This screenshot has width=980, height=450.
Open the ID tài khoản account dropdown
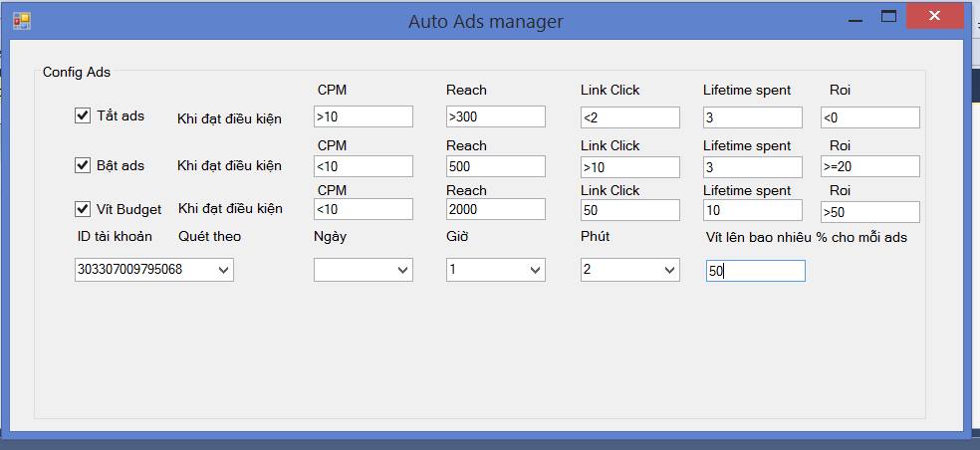tap(222, 270)
